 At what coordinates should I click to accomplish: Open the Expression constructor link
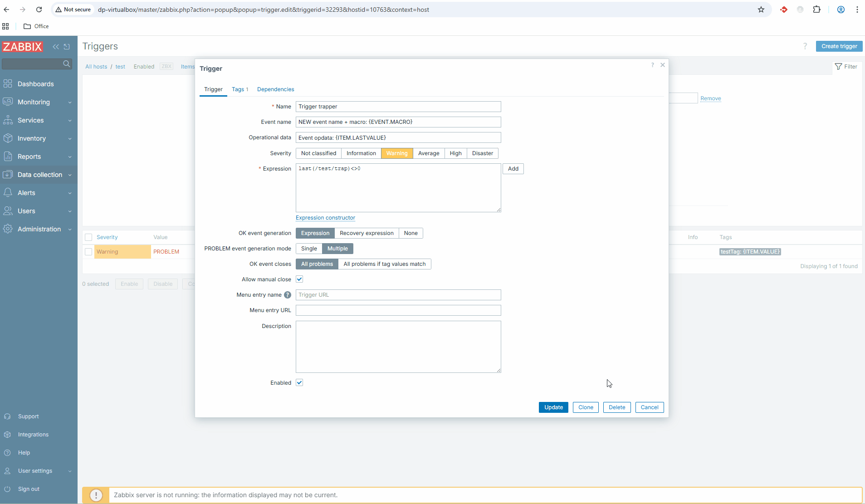325,218
